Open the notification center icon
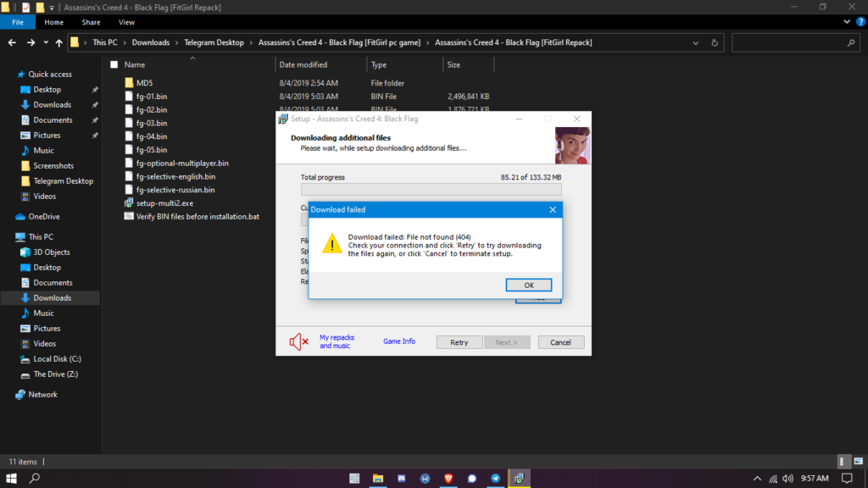The height and width of the screenshot is (488, 868). click(x=847, y=479)
